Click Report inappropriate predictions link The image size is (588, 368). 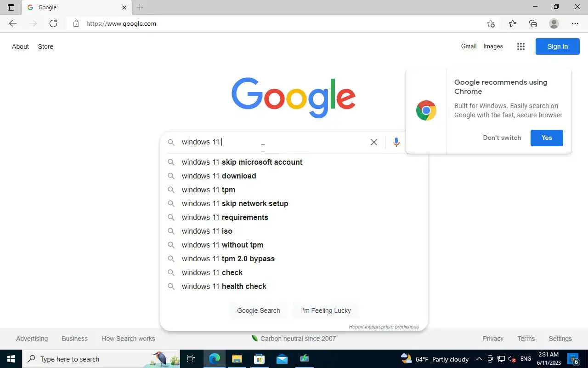point(384,327)
